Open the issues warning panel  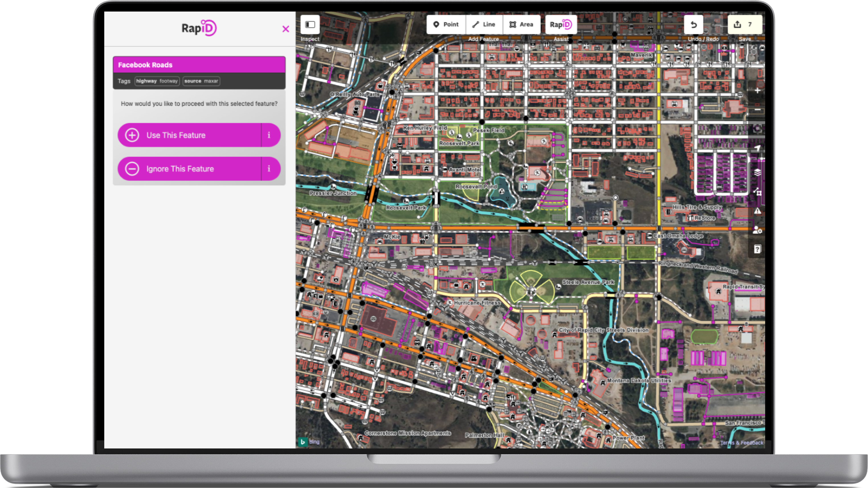click(757, 211)
